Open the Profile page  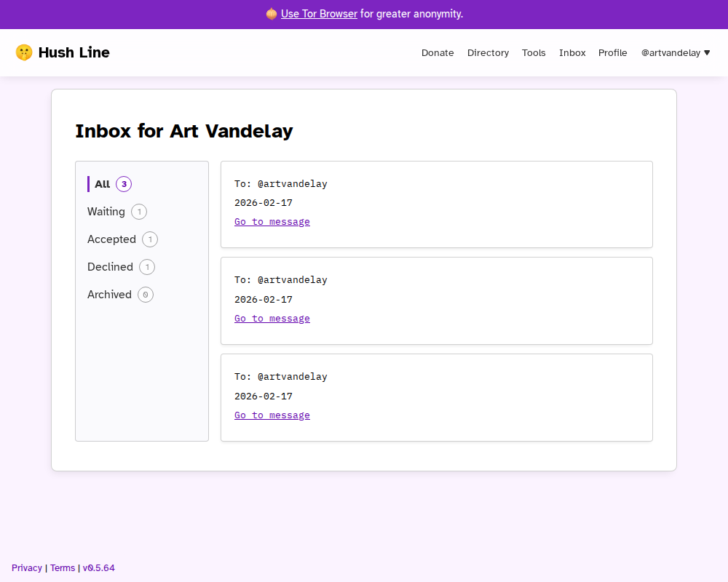coord(612,52)
